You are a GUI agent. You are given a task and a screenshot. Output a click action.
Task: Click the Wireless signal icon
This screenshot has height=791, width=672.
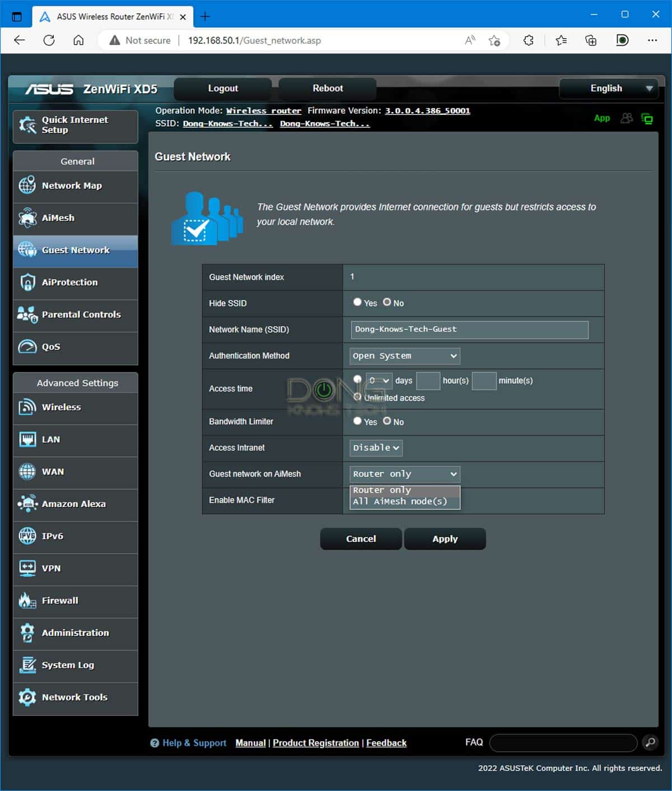(x=27, y=407)
